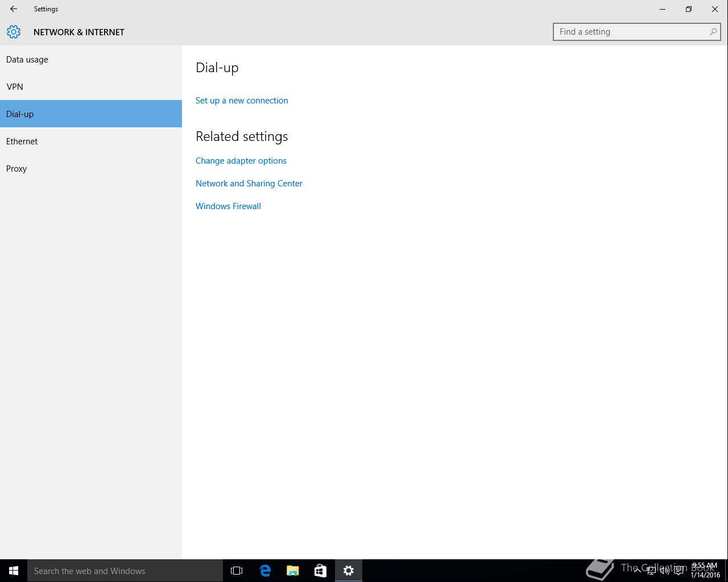Viewport: 728px width, 582px height.
Task: Open the network status tray icon
Action: 651,571
